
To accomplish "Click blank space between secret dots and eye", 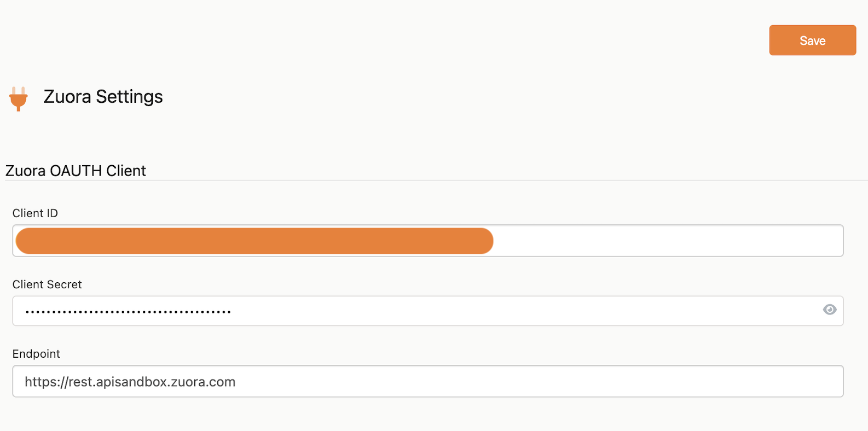I will 525,311.
